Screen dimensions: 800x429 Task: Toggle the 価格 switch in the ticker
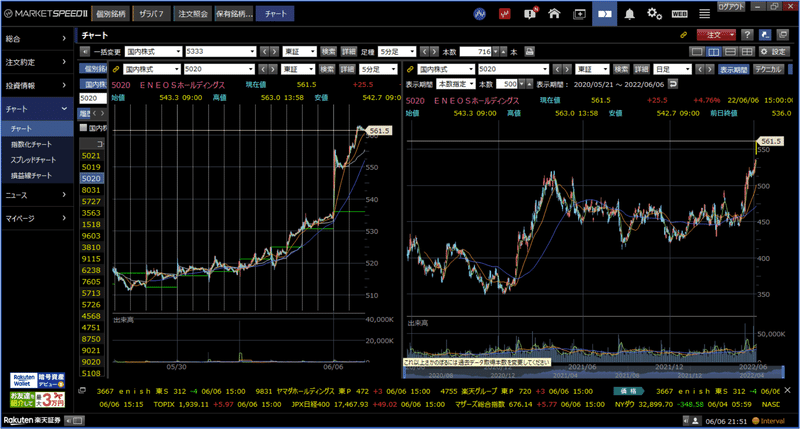(629, 391)
